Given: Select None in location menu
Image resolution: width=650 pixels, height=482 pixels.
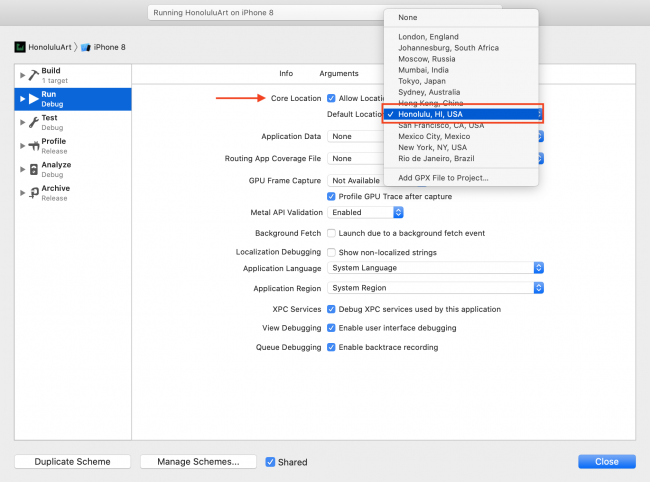Looking at the screenshot, I should pos(461,17).
